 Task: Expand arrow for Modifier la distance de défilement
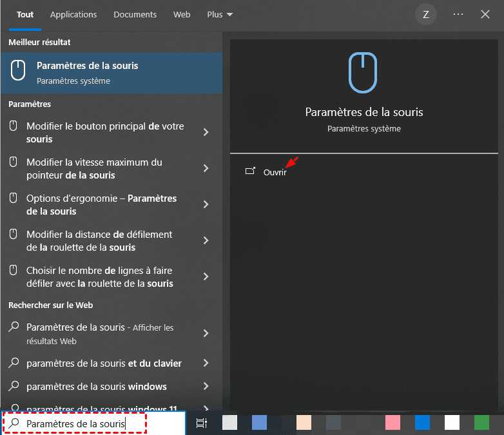coord(206,240)
